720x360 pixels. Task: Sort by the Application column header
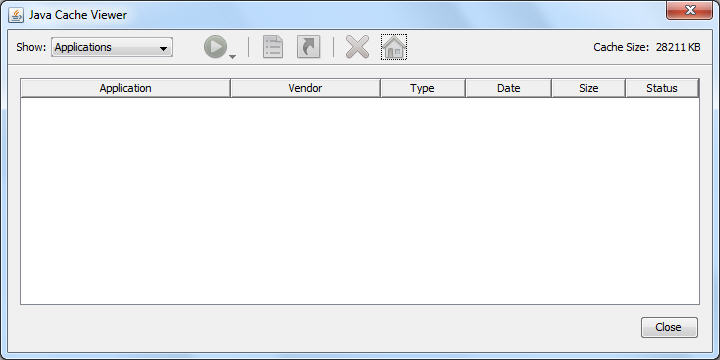click(x=125, y=88)
